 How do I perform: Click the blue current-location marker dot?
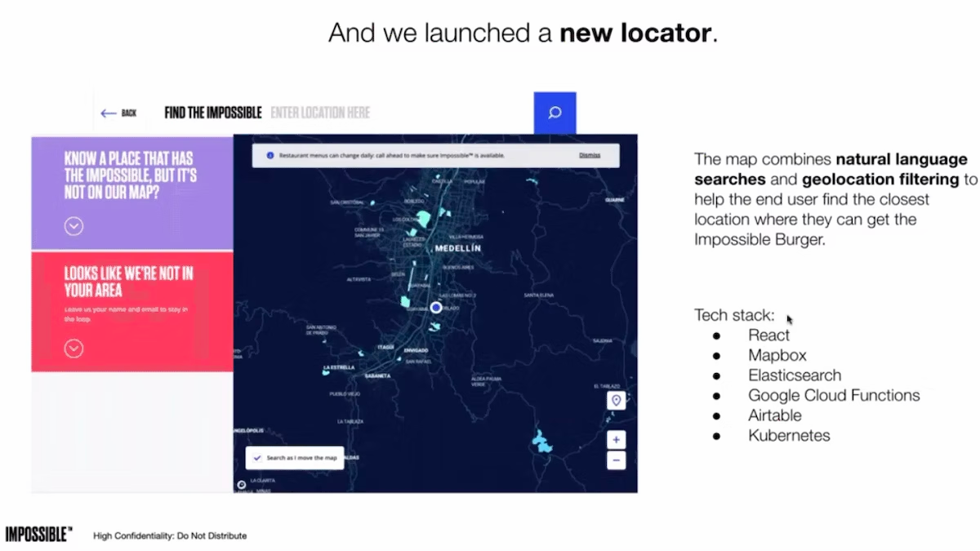[436, 307]
